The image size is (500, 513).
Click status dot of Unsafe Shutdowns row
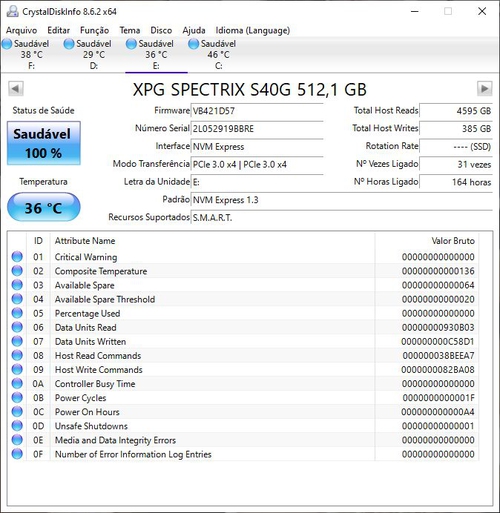pyautogui.click(x=17, y=426)
